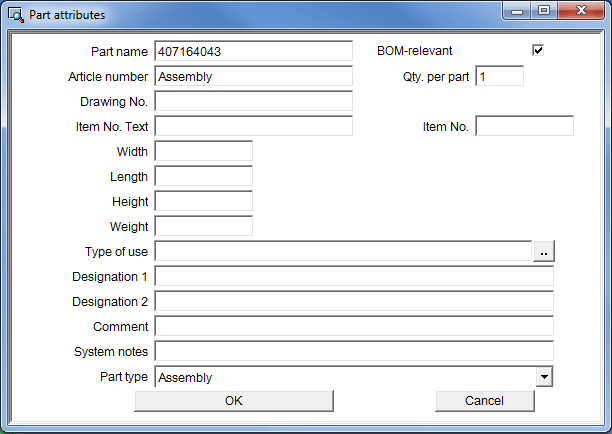Focus the Height input field
Image resolution: width=612 pixels, height=434 pixels.
point(203,201)
